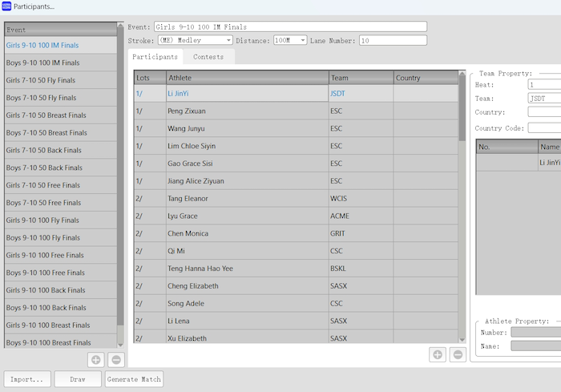Select the Participants tab
The width and height of the screenshot is (561, 392).
point(155,57)
